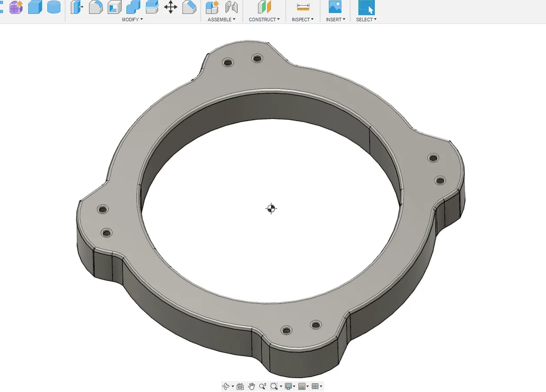Expand the Orbit type dropdown arrow
This screenshot has width=546, height=392.
pos(233,386)
